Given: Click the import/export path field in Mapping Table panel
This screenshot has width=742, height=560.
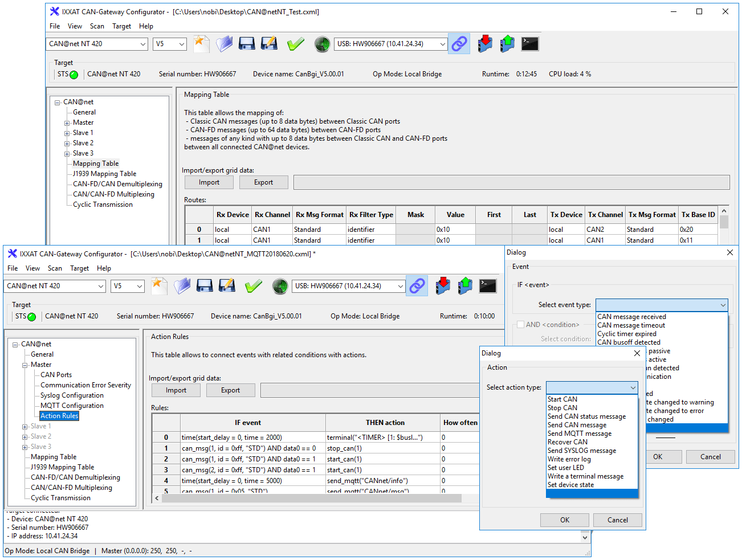Looking at the screenshot, I should pos(512,182).
